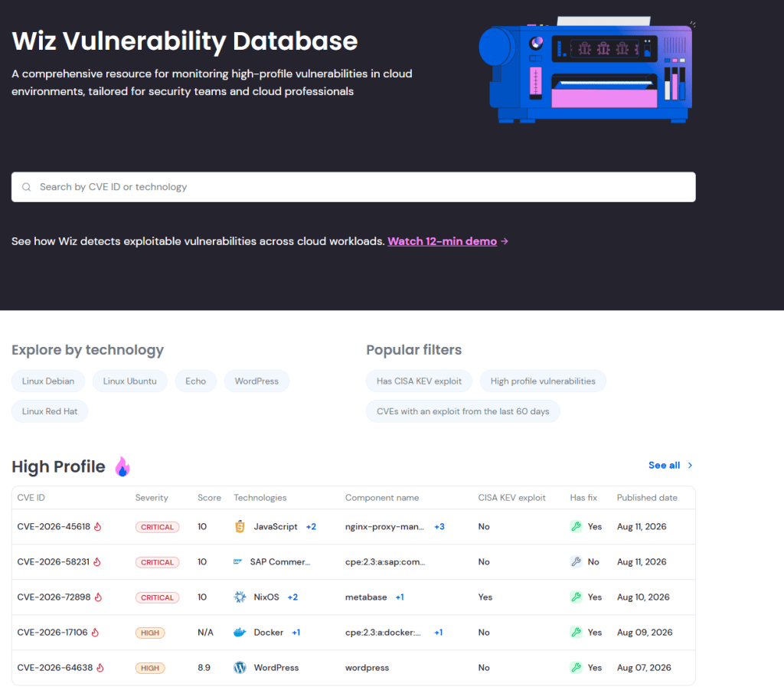Select the Linux Debian technology chip
The image size is (784, 687).
(x=48, y=381)
